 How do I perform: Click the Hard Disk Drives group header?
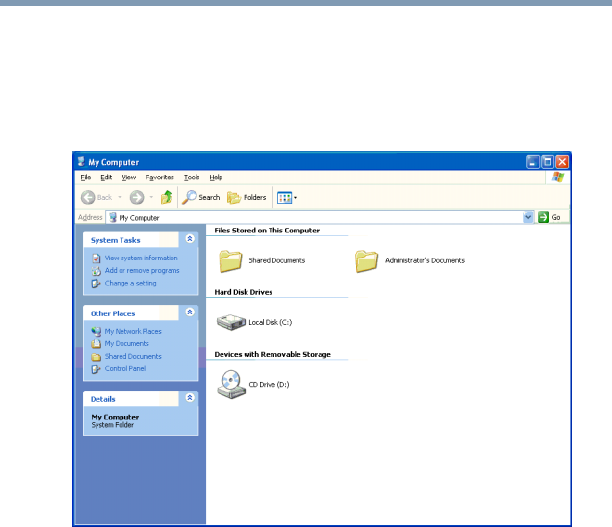(x=244, y=292)
